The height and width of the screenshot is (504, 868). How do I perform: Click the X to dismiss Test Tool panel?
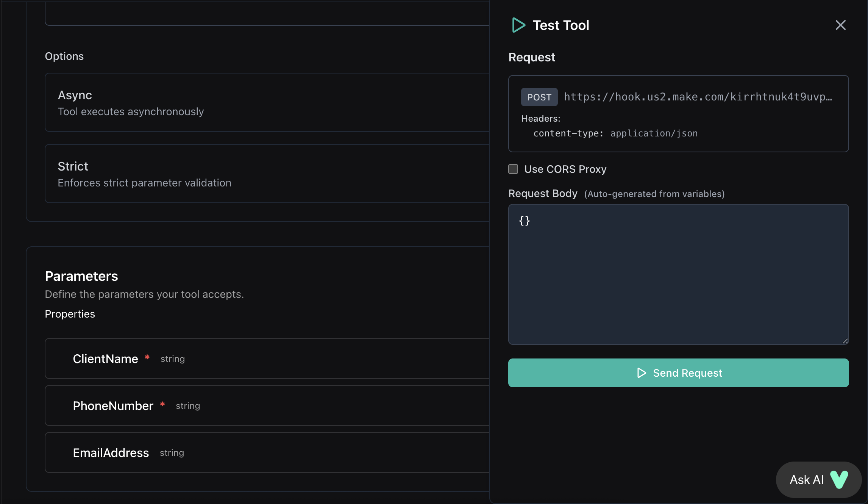[840, 25]
